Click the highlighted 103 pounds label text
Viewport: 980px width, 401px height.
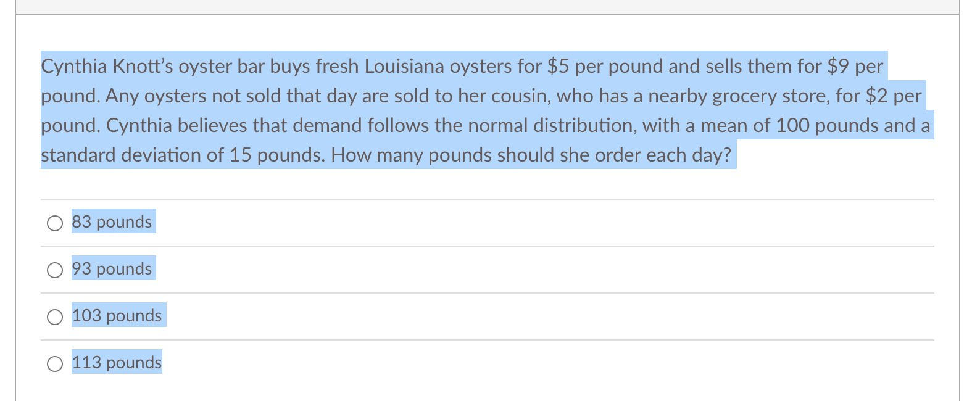click(x=117, y=316)
